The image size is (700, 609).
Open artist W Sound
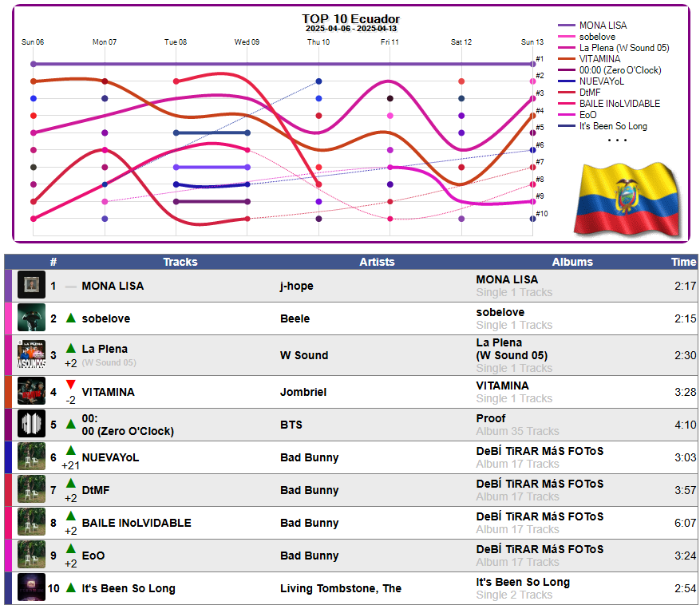(304, 355)
